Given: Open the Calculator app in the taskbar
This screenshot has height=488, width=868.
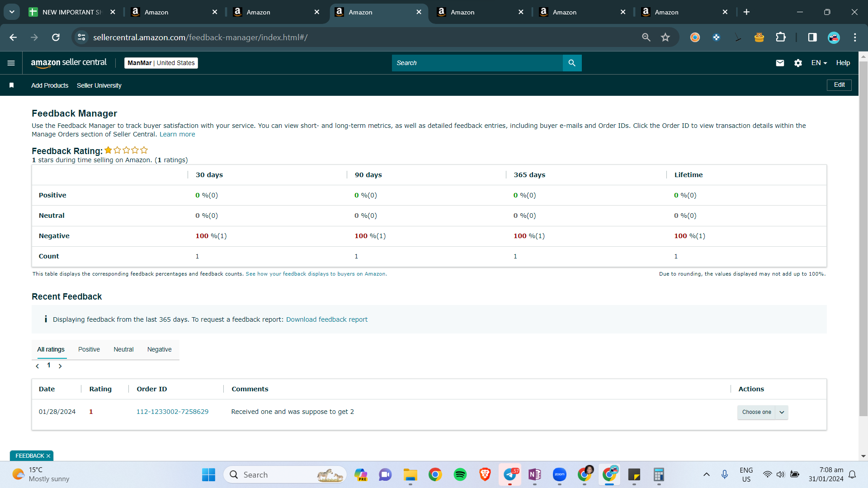Looking at the screenshot, I should click(659, 475).
